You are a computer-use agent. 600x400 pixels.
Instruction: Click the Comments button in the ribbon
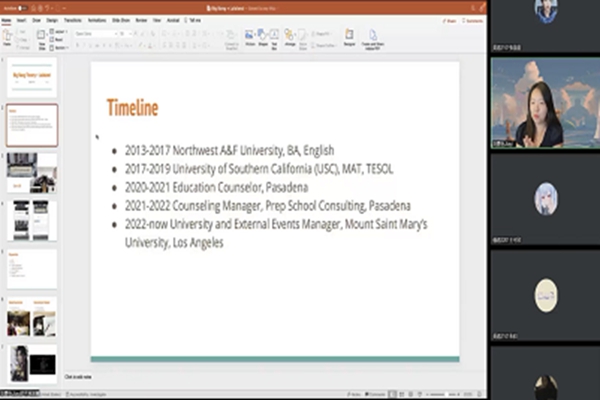point(473,21)
